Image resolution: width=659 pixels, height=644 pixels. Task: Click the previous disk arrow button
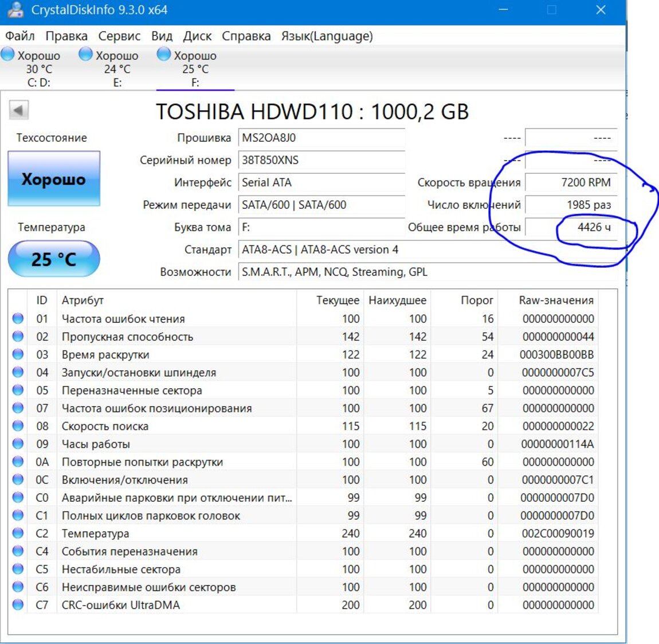pyautogui.click(x=19, y=110)
